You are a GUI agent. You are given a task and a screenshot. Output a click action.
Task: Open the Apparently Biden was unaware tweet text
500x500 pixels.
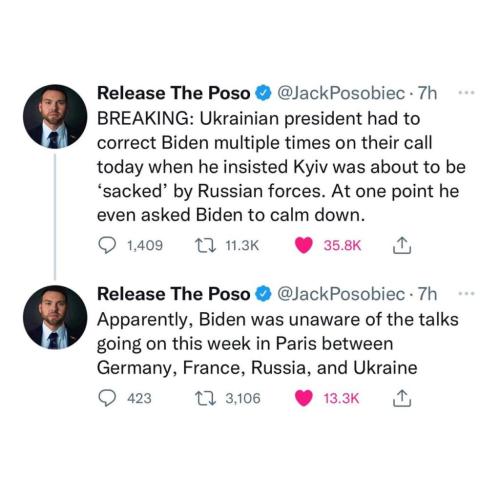278,344
